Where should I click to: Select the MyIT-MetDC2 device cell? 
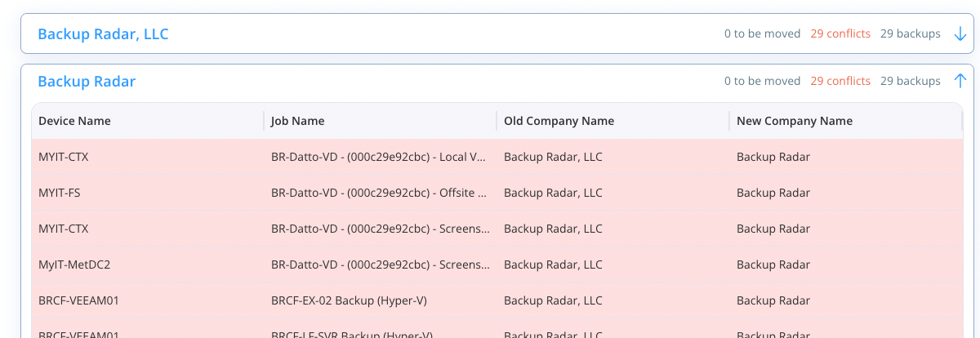74,265
